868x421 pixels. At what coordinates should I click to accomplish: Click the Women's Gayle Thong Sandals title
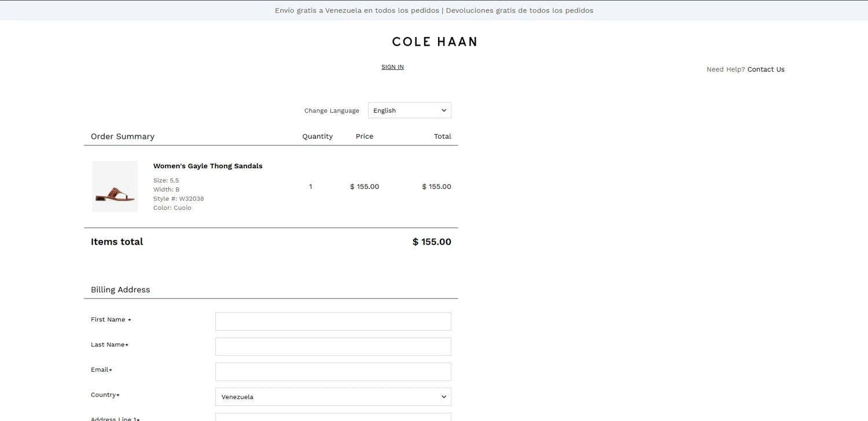point(208,166)
